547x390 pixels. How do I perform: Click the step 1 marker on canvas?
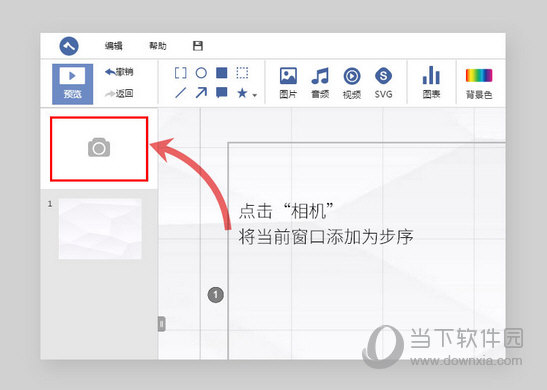pos(216,295)
